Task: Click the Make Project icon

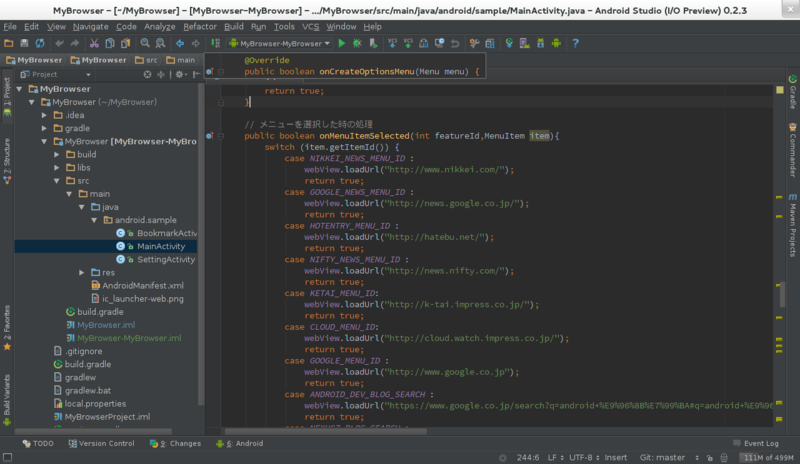Action: coord(215,43)
